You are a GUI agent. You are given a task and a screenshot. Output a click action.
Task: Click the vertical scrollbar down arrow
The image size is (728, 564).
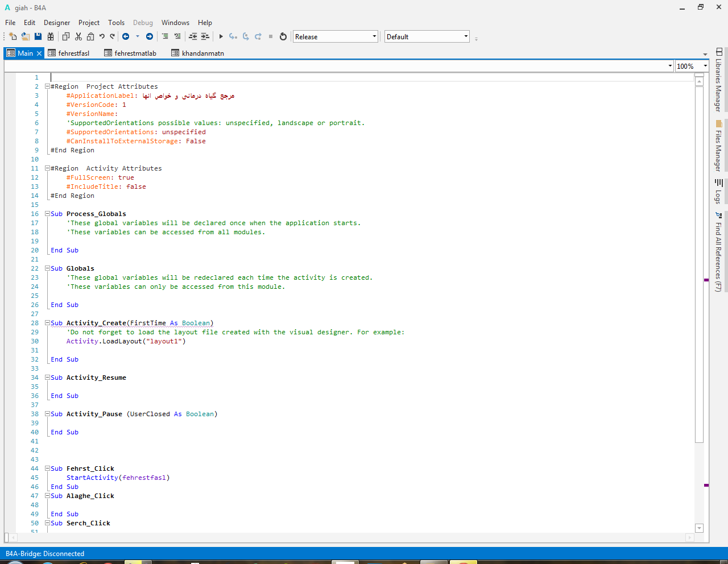click(x=700, y=528)
